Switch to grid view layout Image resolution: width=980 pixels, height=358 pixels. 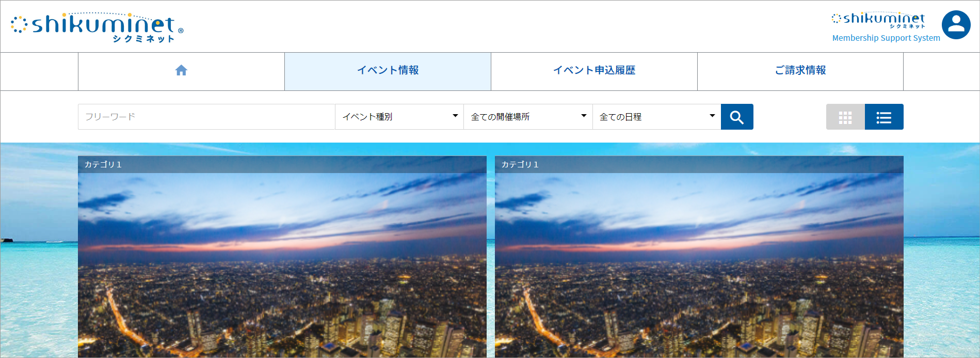(x=845, y=117)
